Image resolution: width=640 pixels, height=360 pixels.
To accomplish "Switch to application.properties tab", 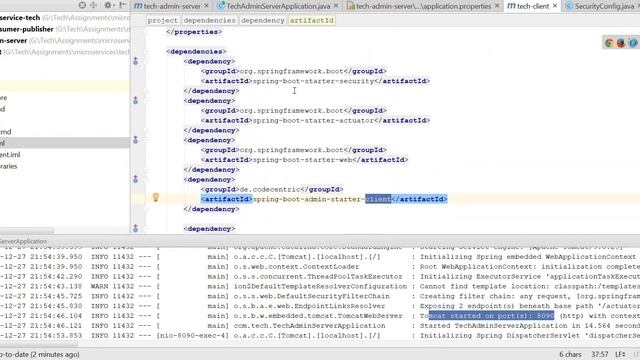I will (423, 6).
